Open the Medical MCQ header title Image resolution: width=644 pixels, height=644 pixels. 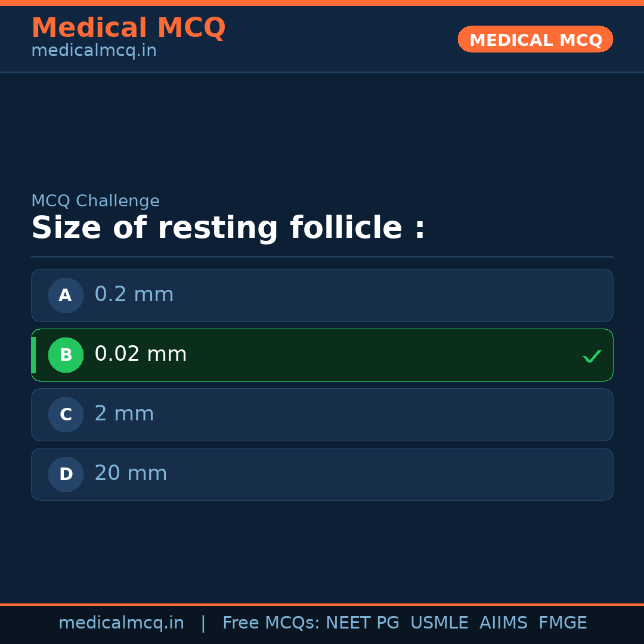coord(128,28)
